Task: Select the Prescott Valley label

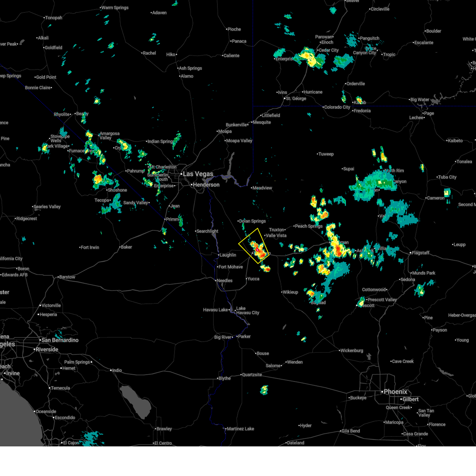Action: click(x=382, y=300)
